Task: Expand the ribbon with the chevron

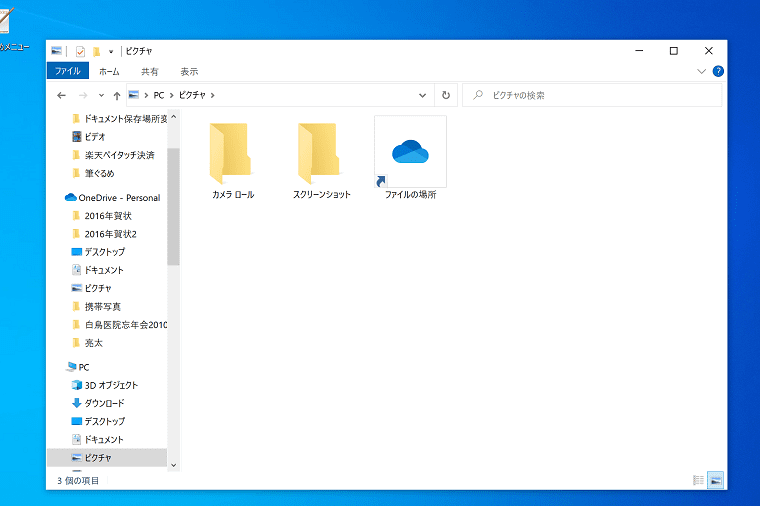Action: click(x=701, y=71)
